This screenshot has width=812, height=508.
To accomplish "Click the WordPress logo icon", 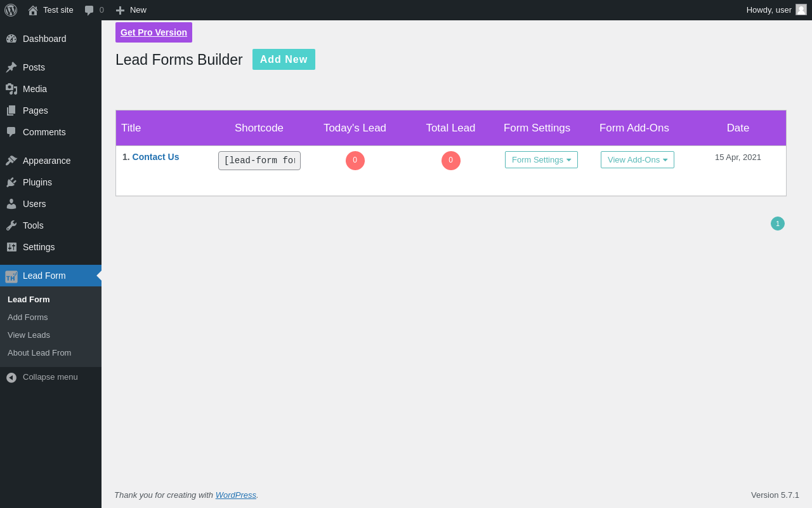I will (11, 10).
